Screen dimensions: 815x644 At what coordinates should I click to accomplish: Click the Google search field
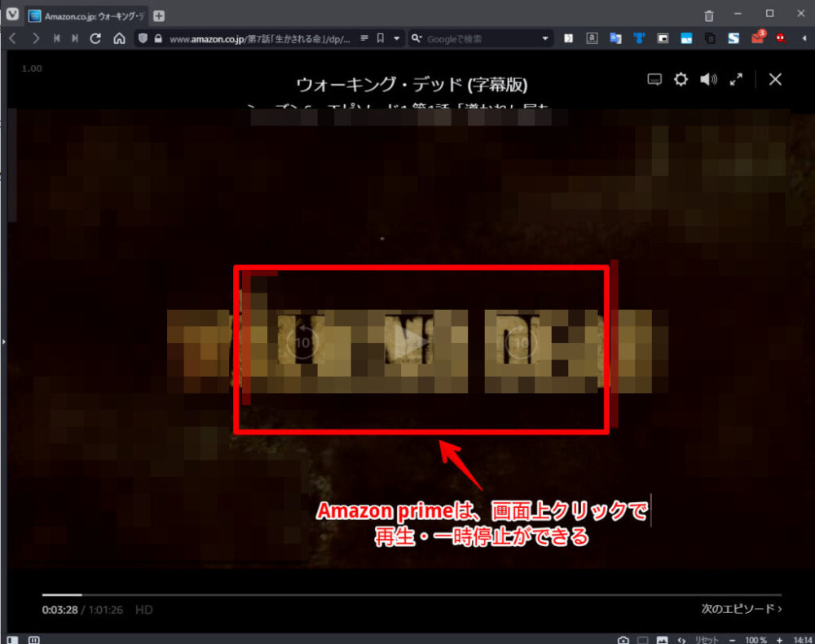tap(481, 39)
